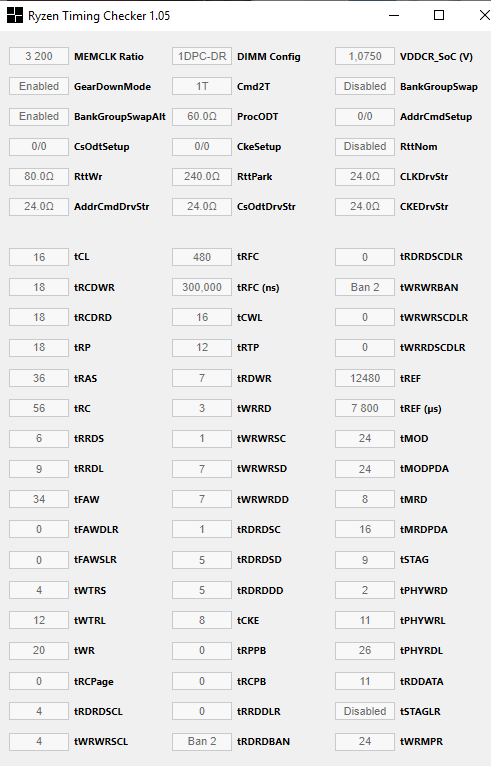The width and height of the screenshot is (491, 766).
Task: Select the MEMCLK Ratio value field
Action: click(39, 56)
